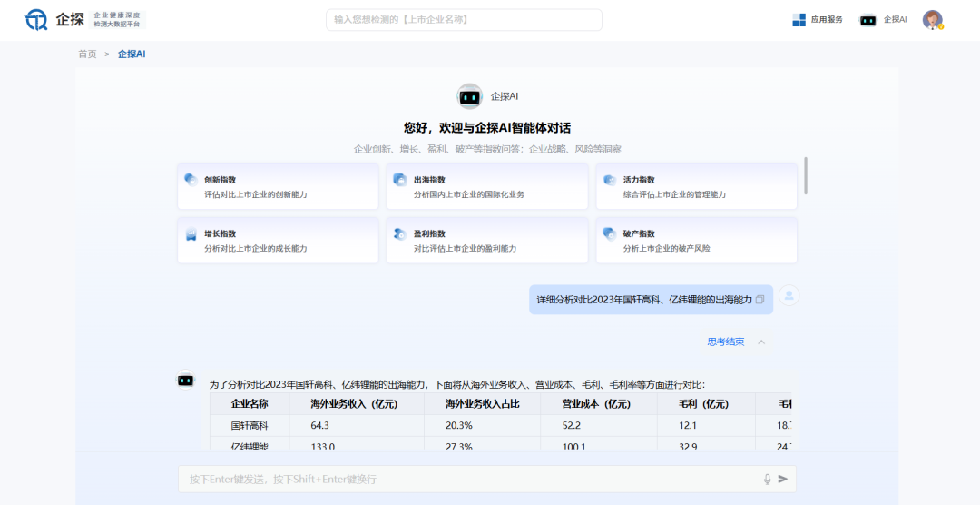
Task: Click the 思考结束 link
Action: 726,342
